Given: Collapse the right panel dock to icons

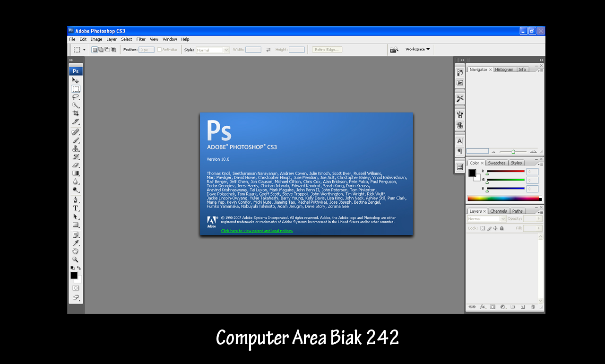Looking at the screenshot, I should pos(542,60).
